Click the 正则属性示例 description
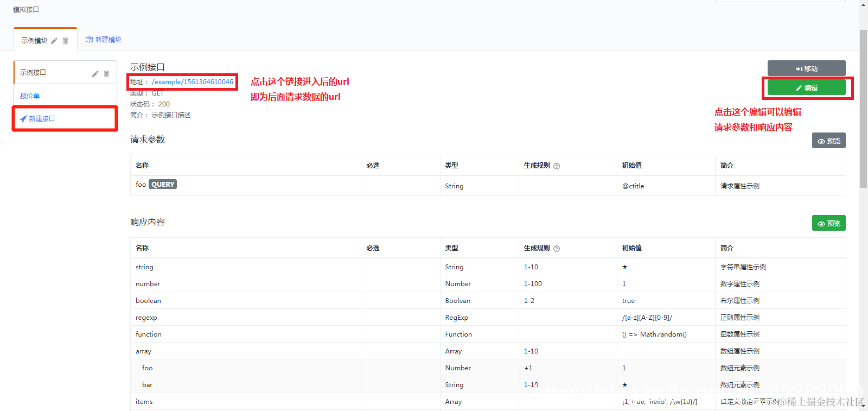 pyautogui.click(x=740, y=318)
